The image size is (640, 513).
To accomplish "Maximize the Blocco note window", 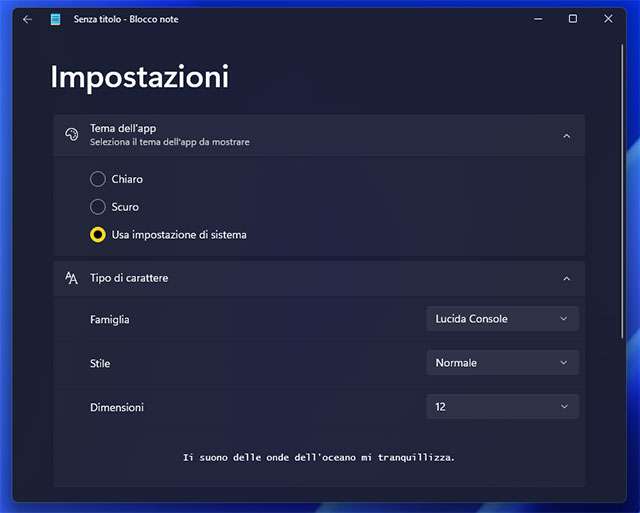I will pos(573,19).
